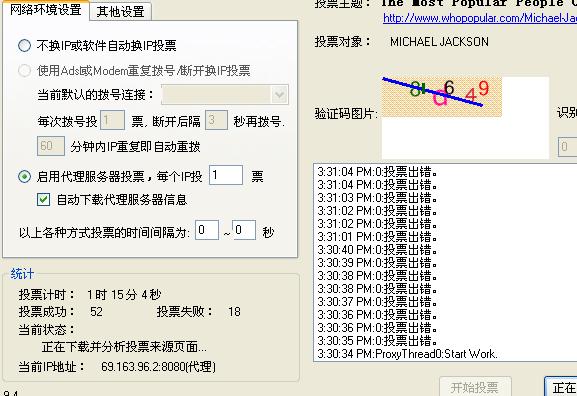Open the 其他设置 tab
Screen dimensions: 577x396
point(120,11)
